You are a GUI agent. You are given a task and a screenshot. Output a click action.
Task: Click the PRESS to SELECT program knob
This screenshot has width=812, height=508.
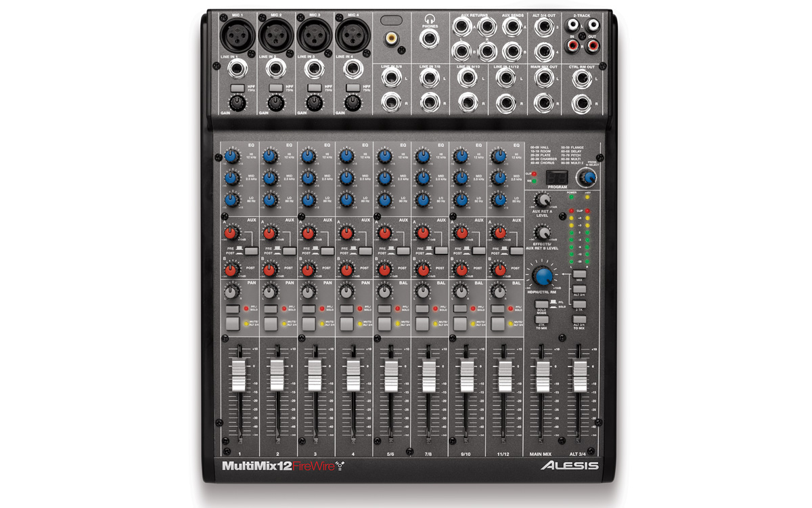[x=588, y=177]
